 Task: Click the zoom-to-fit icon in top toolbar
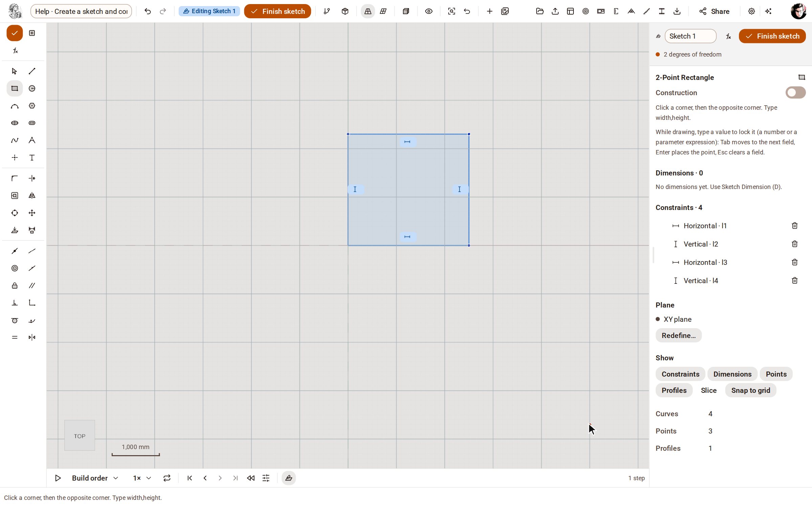coord(451,11)
